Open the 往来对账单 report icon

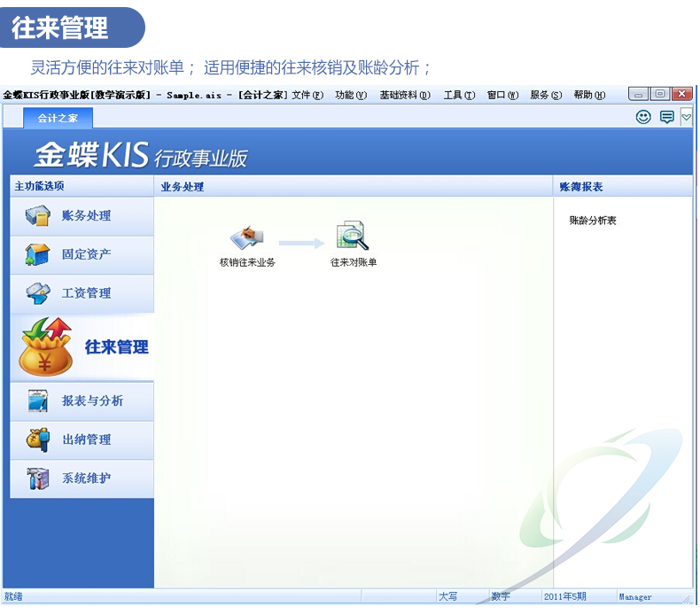pyautogui.click(x=353, y=237)
